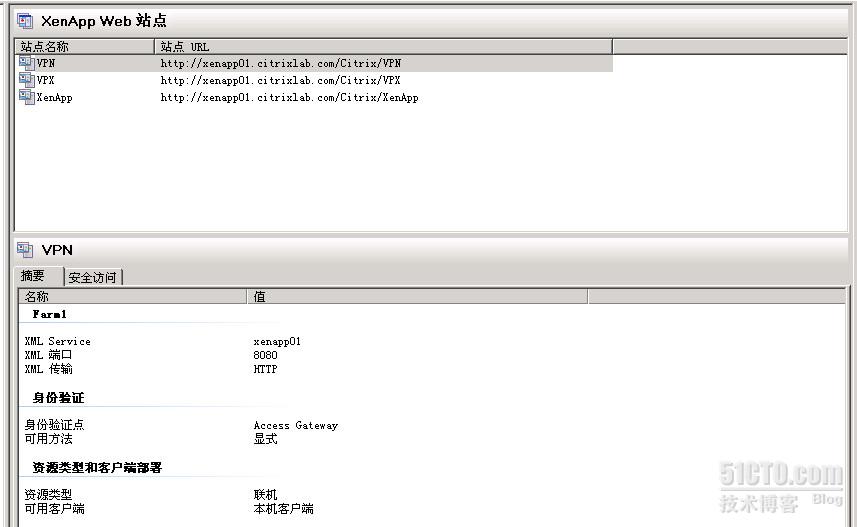The height and width of the screenshot is (527, 857).
Task: Select the VPN site name
Action: (x=46, y=63)
